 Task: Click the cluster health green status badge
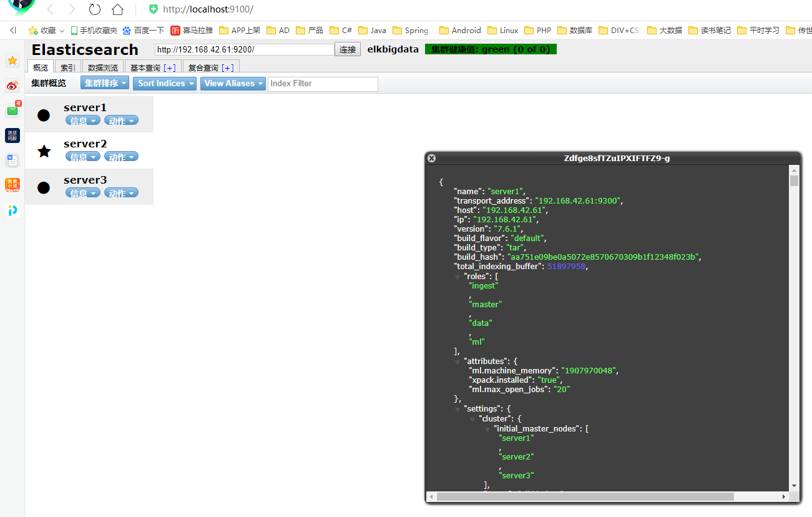click(491, 49)
